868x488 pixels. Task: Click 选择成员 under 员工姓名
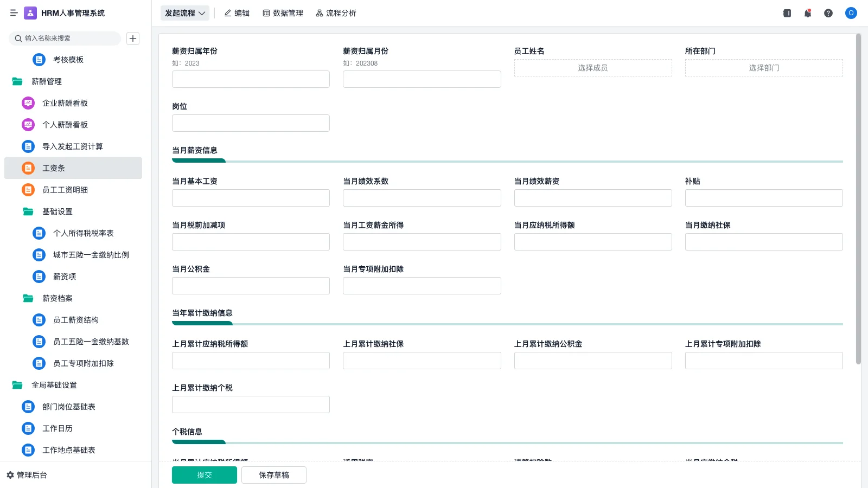click(x=593, y=68)
